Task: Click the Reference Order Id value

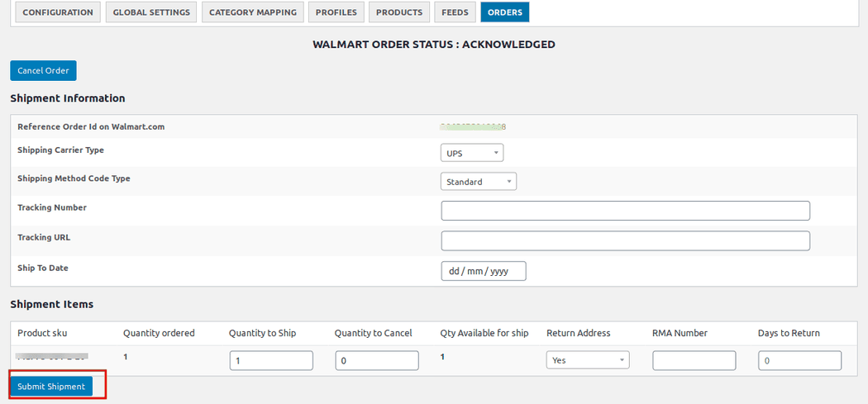Action: pos(473,127)
